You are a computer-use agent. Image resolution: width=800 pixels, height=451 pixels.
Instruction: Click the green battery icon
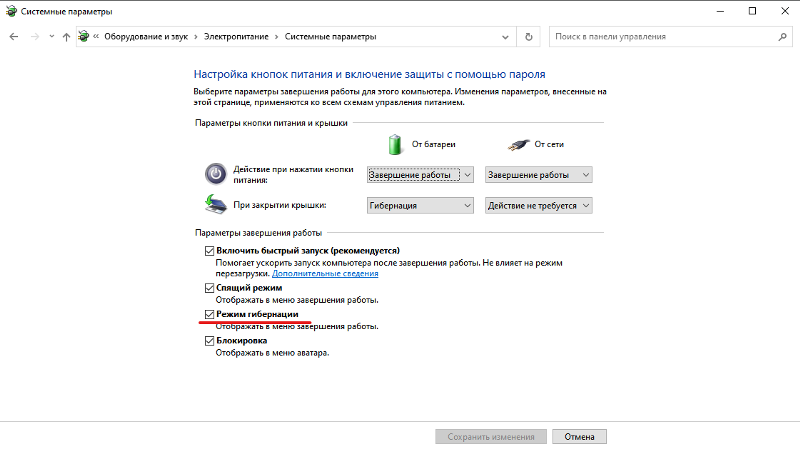point(396,143)
